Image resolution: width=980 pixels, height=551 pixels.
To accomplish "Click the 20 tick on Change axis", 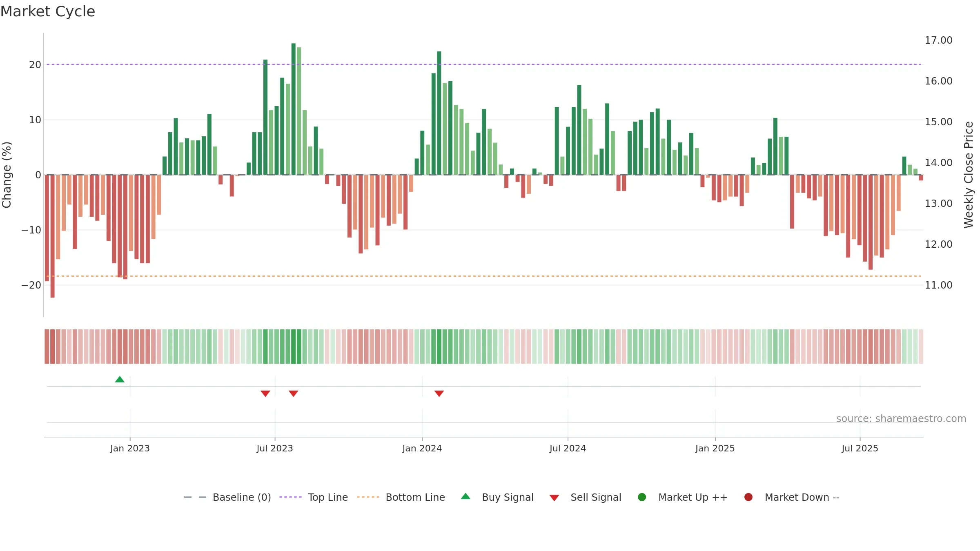I will (x=35, y=65).
